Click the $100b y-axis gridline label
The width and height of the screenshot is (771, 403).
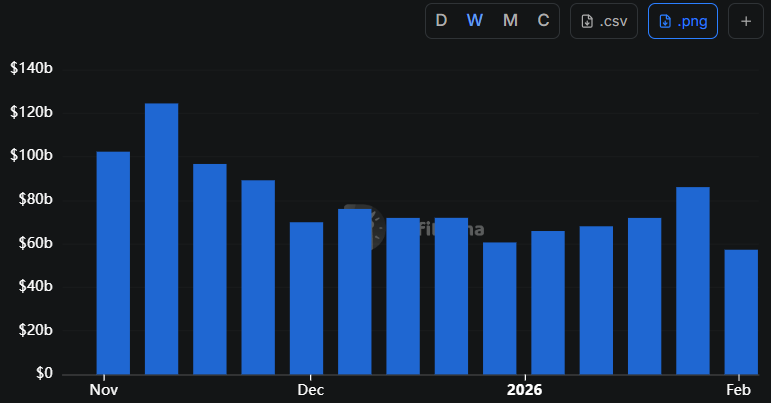[x=31, y=156]
